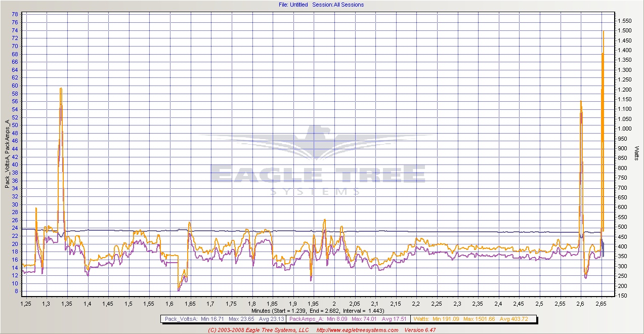Click the orange Watts peak near 1.33 minutes

coord(61,89)
